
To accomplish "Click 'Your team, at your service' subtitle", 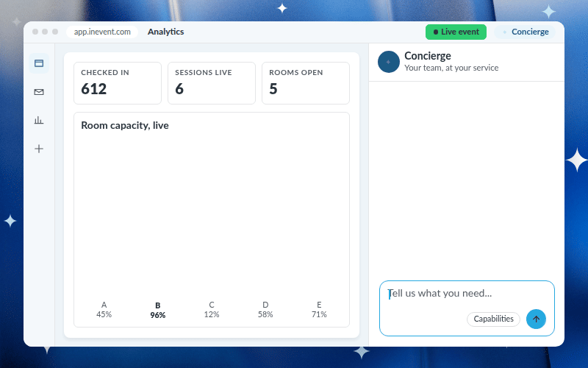I will point(451,68).
